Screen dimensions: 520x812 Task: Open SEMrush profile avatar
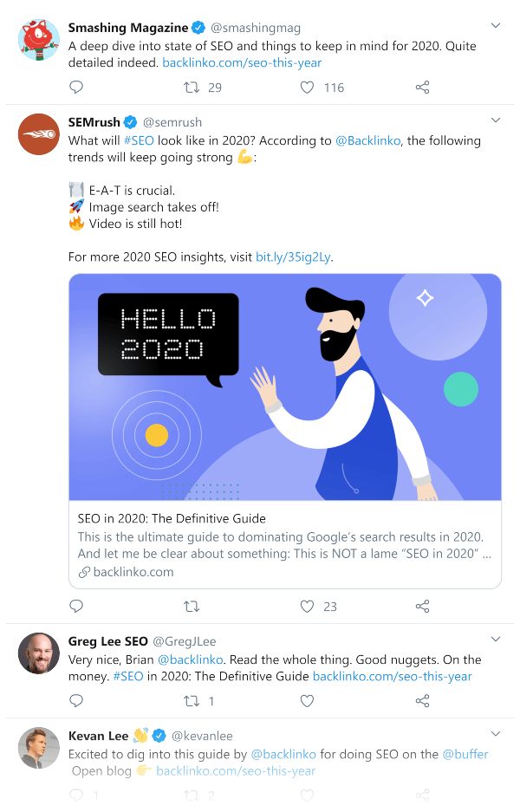[x=39, y=134]
